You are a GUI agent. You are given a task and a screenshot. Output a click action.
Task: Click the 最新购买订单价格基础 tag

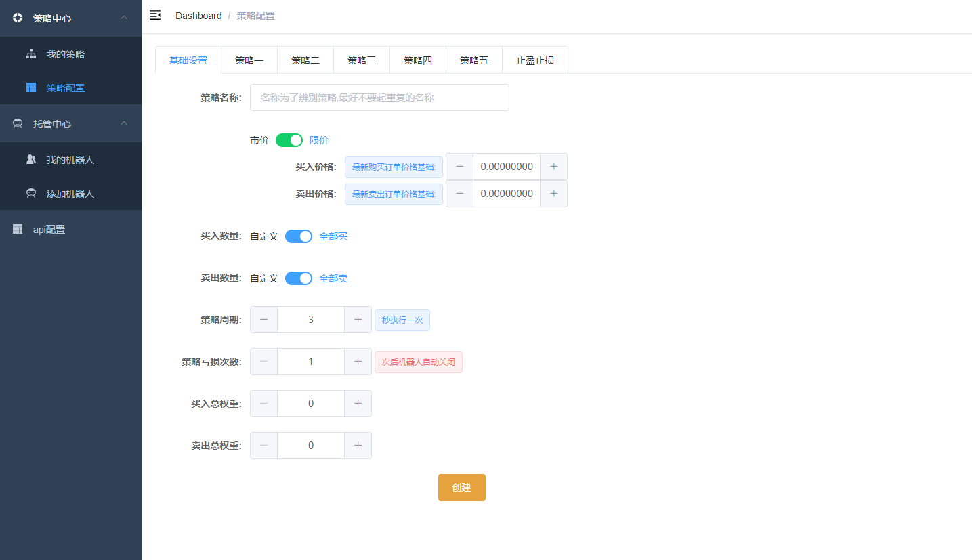[x=394, y=167]
